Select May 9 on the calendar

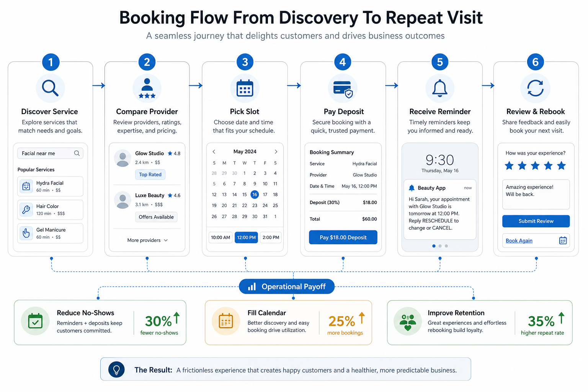pyautogui.click(x=255, y=184)
